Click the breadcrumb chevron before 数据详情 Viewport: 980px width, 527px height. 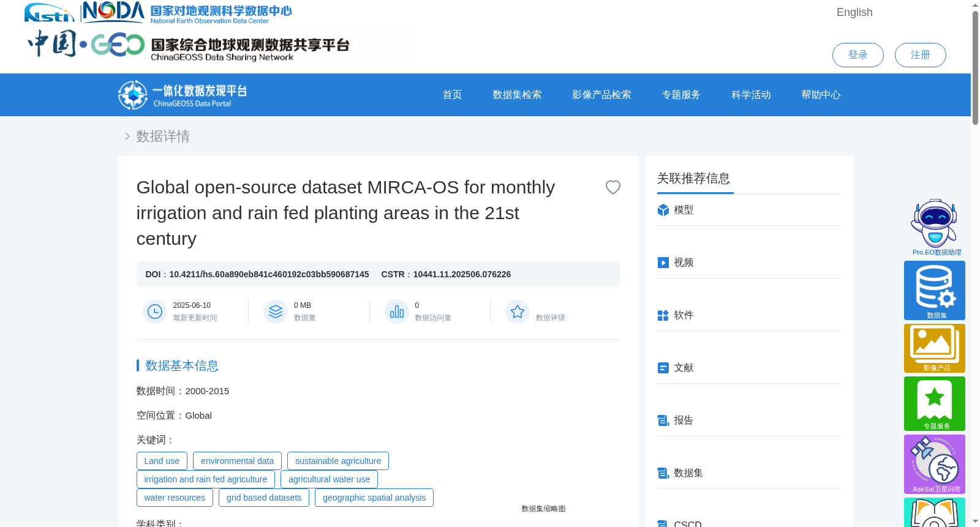tap(127, 136)
